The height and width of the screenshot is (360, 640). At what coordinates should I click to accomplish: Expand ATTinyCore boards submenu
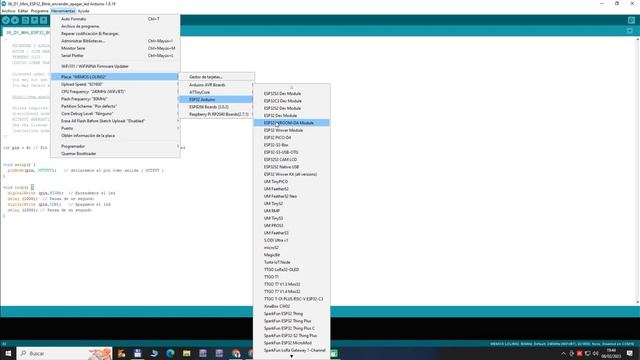tap(216, 92)
